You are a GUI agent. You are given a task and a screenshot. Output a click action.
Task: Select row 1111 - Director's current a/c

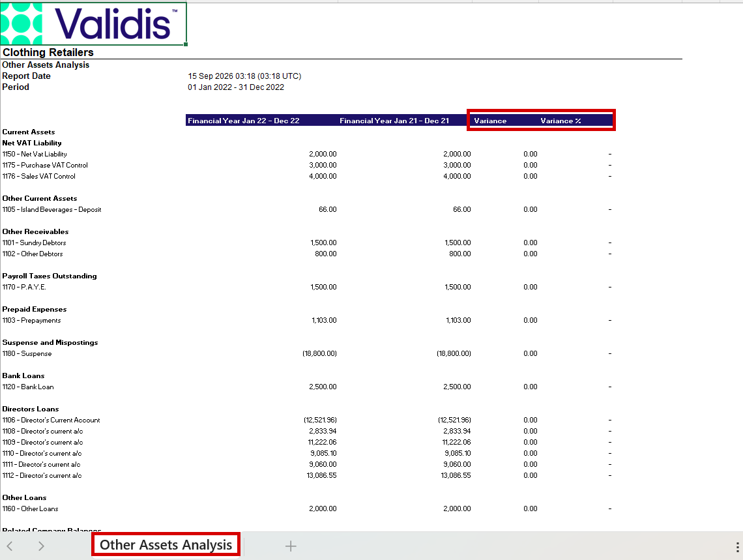(x=41, y=464)
